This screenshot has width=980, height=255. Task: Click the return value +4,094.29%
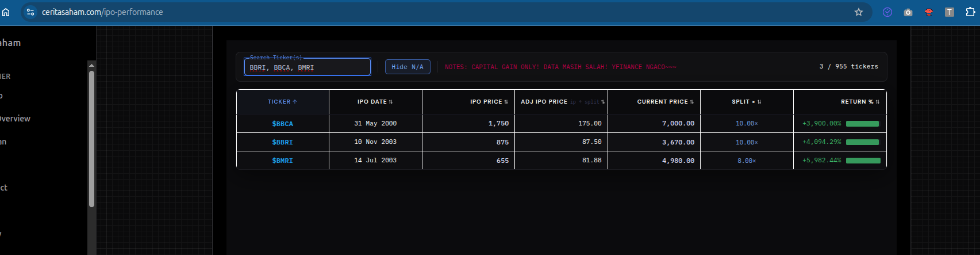[x=821, y=142]
